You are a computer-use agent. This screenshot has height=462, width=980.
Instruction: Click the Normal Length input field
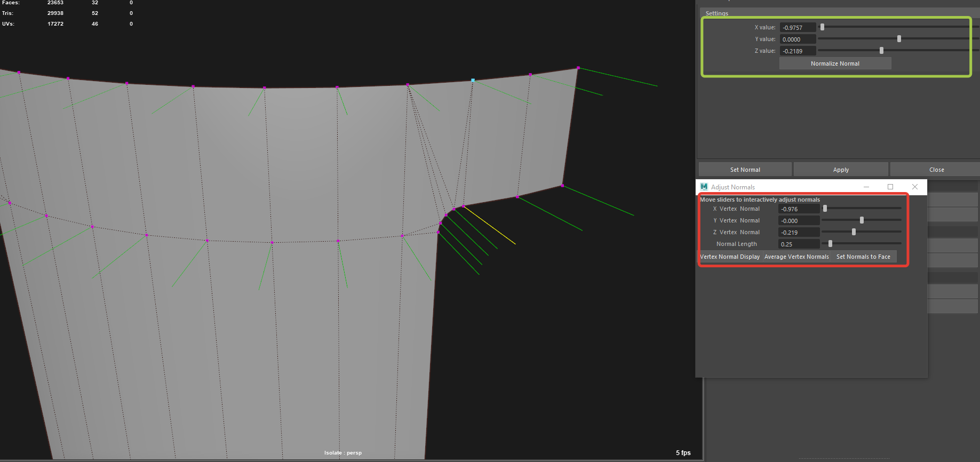coord(799,244)
